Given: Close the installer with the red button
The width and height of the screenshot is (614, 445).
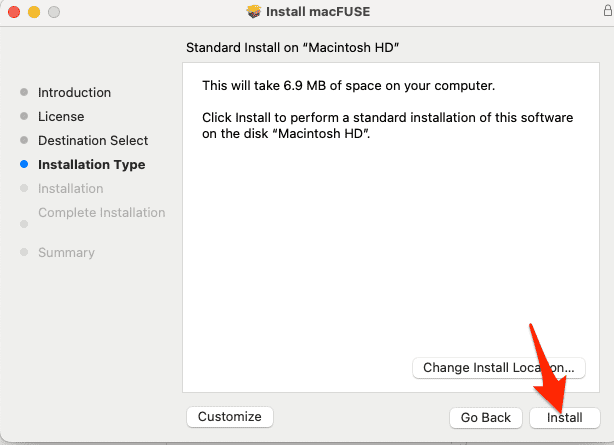Looking at the screenshot, I should tap(13, 13).
